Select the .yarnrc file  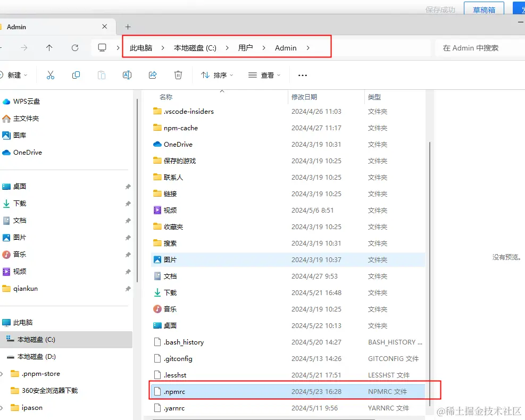pos(288,408)
